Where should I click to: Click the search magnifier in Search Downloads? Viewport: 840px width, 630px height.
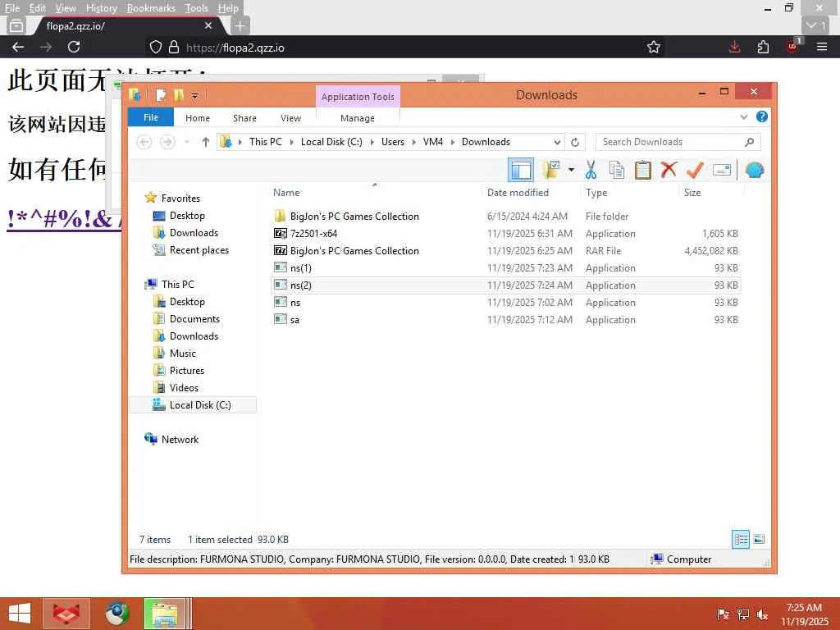pos(750,142)
